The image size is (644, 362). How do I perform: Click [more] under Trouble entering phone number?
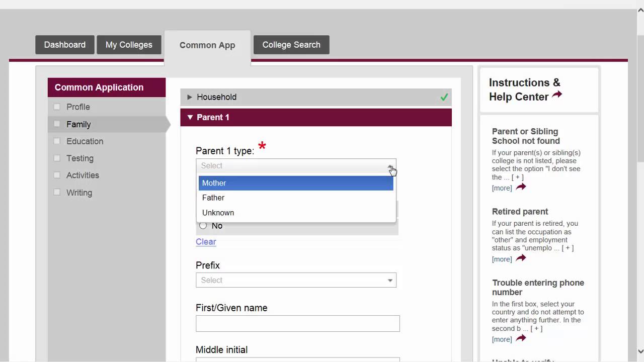(502, 339)
